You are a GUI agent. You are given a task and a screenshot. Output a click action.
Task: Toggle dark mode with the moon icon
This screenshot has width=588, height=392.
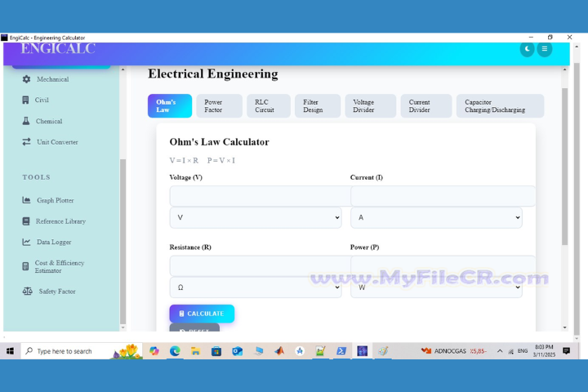click(x=527, y=49)
